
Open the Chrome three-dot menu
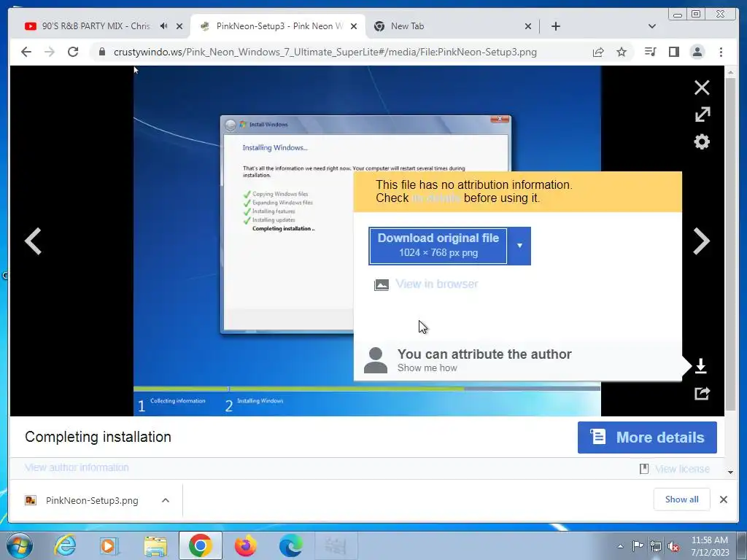(x=721, y=52)
